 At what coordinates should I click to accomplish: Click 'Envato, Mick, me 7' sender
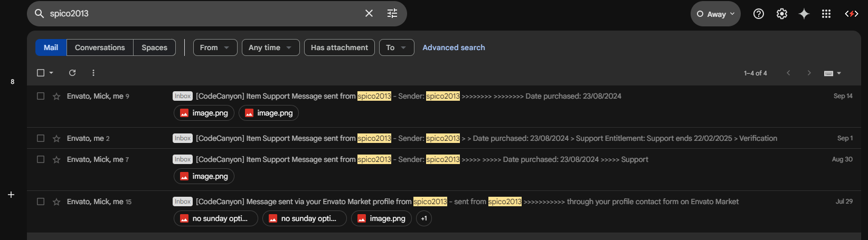[x=98, y=159]
